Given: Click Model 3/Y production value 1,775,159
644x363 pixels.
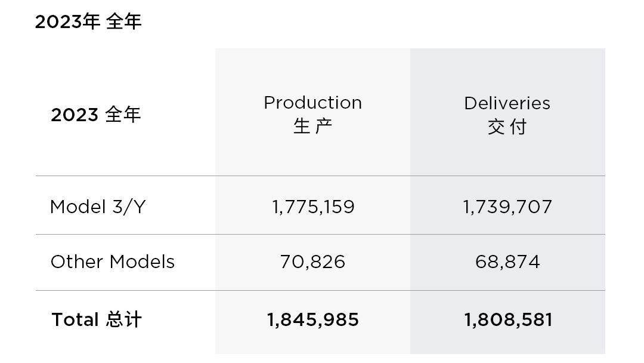Looking at the screenshot, I should (313, 207).
